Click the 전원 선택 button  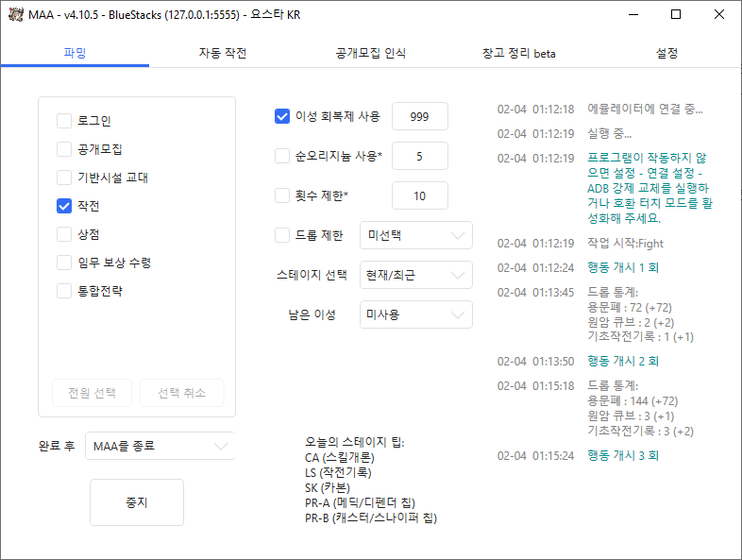click(x=92, y=393)
